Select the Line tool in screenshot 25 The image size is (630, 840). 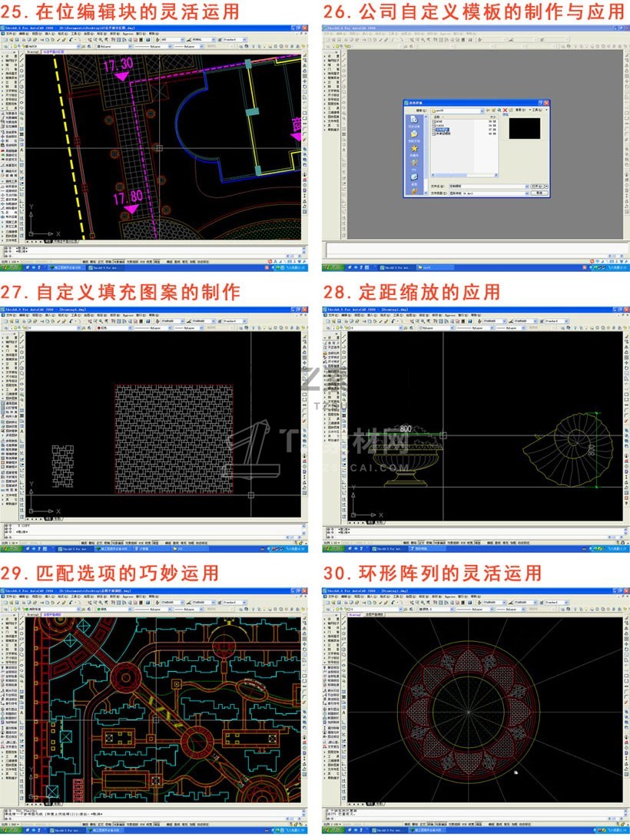(x=22, y=56)
